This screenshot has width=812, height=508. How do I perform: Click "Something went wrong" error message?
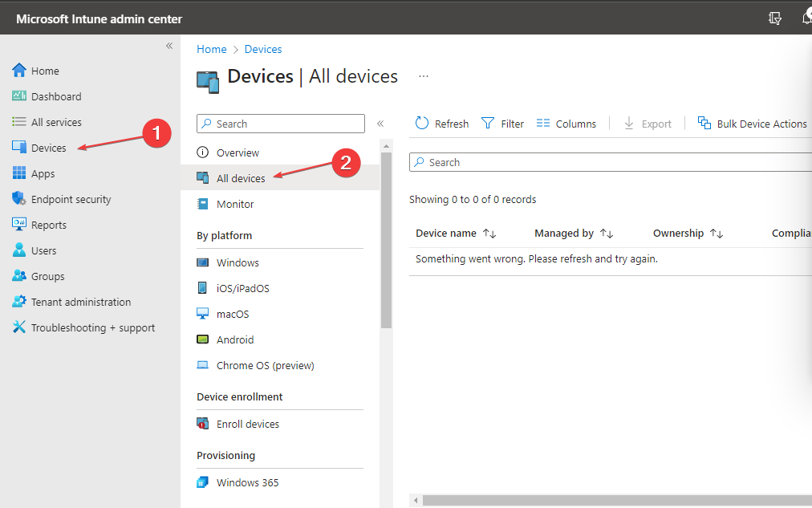[537, 258]
